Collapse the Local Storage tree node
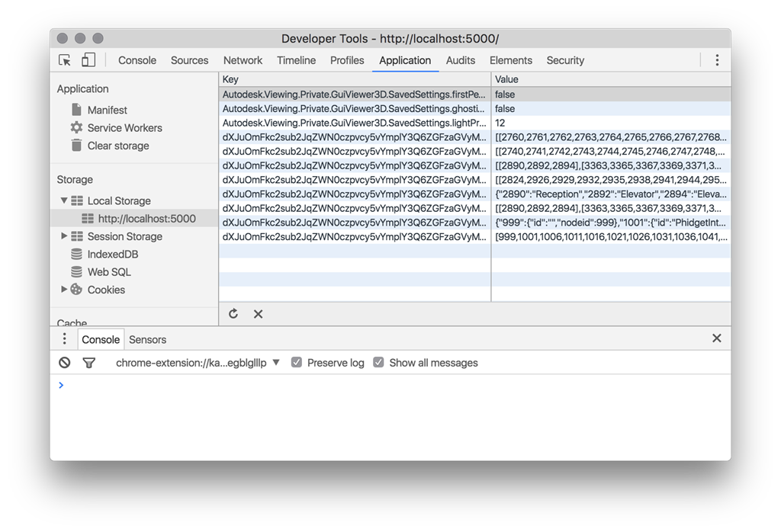781x532 pixels. point(64,201)
